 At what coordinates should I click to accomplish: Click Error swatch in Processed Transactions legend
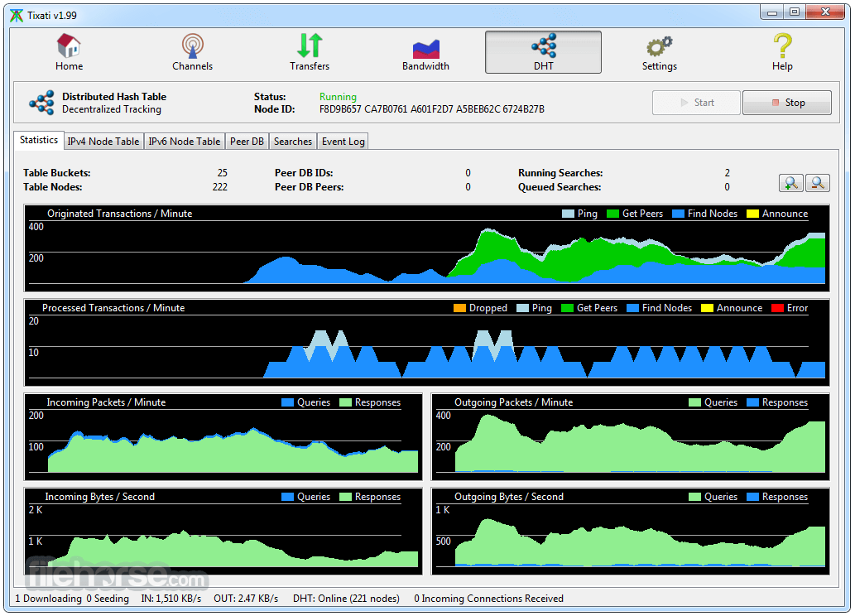pos(777,308)
